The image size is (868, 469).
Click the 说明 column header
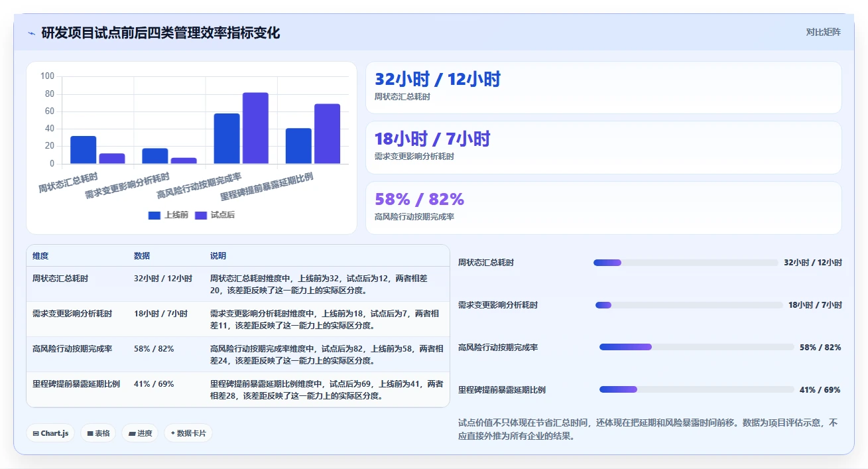pyautogui.click(x=218, y=256)
